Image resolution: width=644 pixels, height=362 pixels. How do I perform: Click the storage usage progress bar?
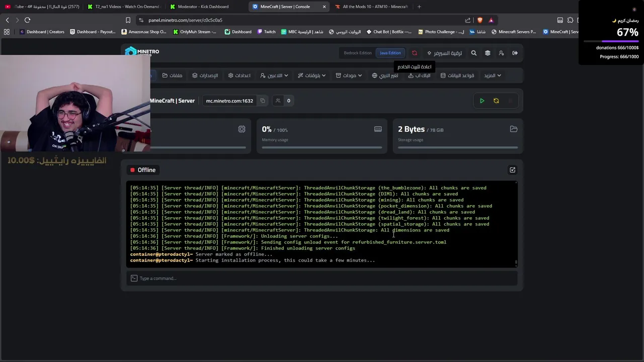pyautogui.click(x=458, y=147)
